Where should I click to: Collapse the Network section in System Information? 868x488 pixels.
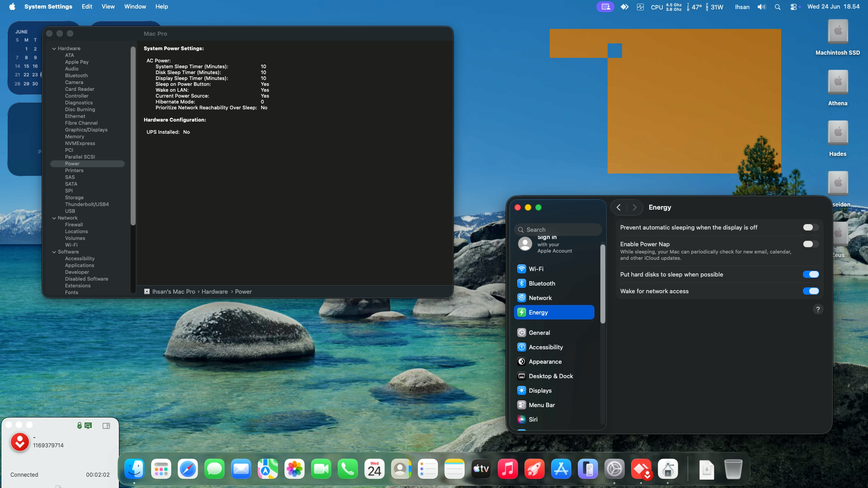tap(54, 218)
